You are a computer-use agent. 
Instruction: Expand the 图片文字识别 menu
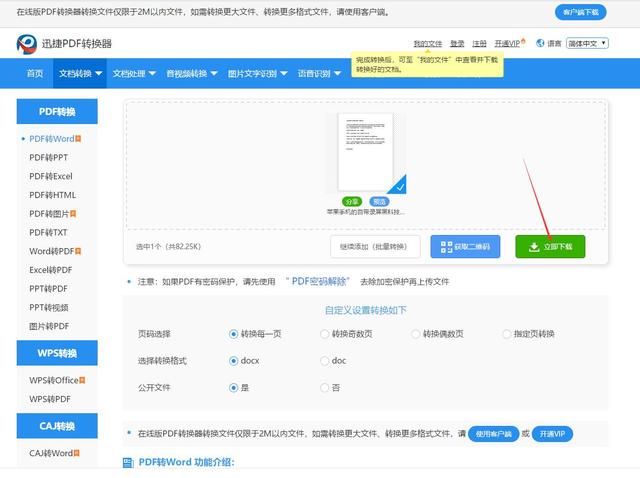point(258,73)
